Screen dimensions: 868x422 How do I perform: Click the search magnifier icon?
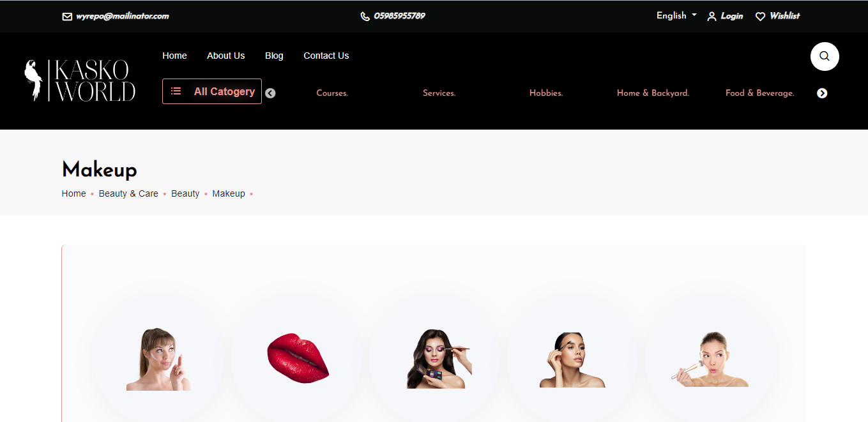824,56
